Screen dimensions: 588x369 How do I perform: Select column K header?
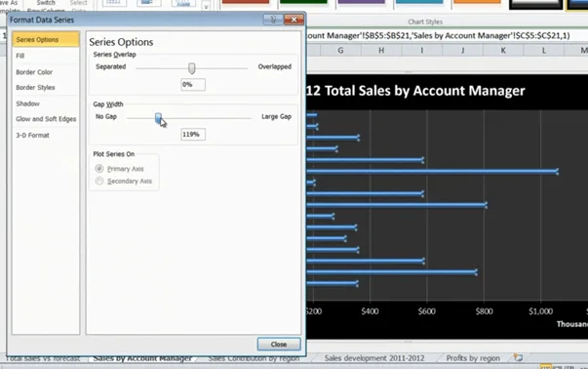[x=503, y=51]
